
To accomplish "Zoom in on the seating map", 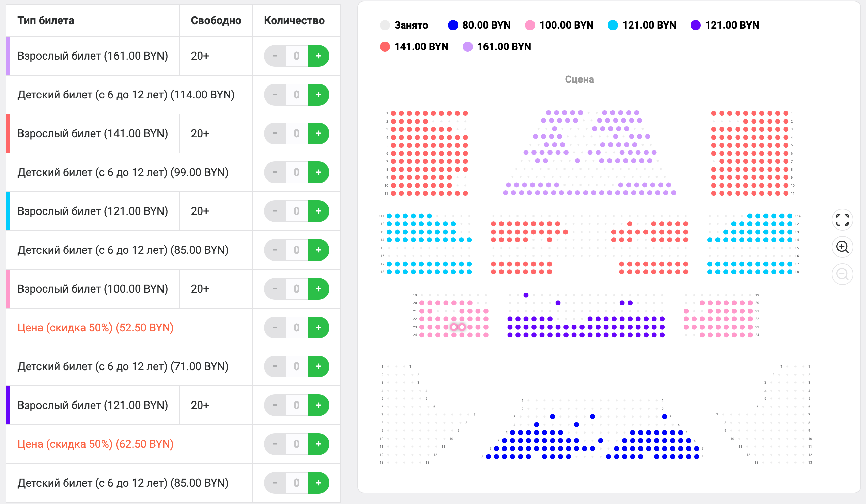I will pyautogui.click(x=842, y=247).
